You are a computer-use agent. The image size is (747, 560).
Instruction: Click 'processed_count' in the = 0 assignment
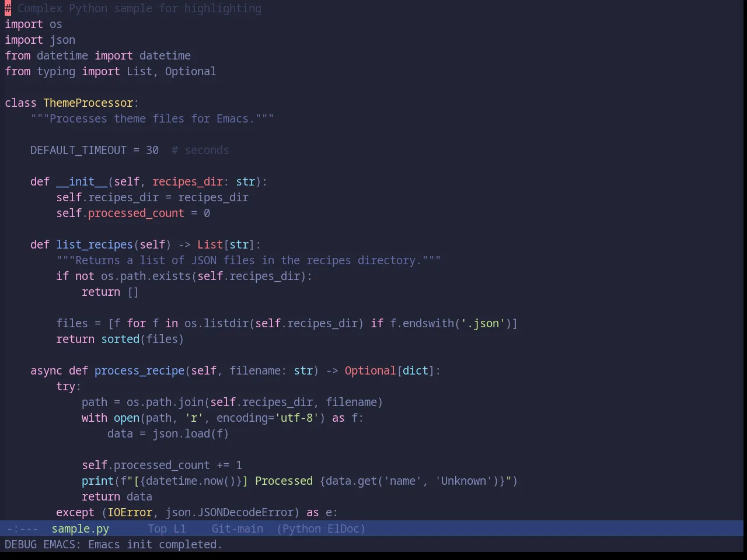[136, 213]
